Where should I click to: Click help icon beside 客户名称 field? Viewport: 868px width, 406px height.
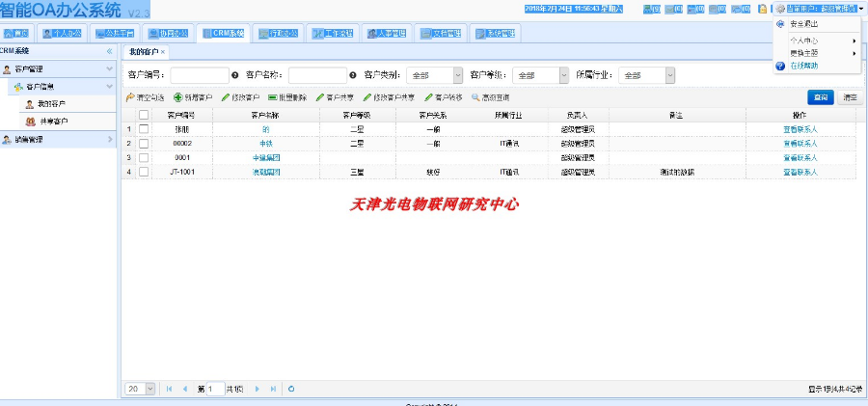353,75
